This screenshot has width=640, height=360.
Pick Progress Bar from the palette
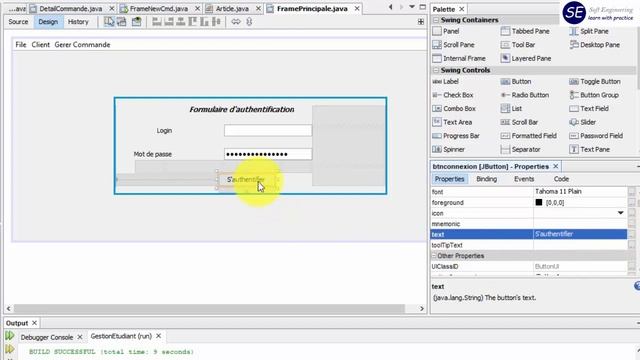[456, 136]
